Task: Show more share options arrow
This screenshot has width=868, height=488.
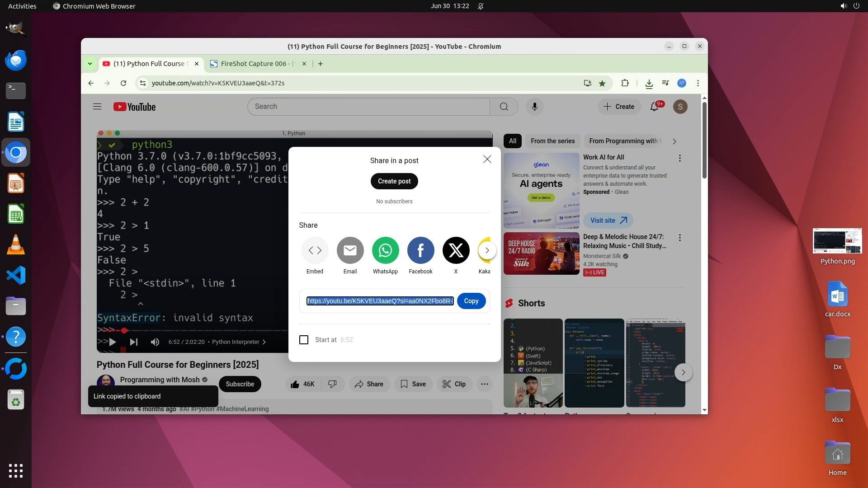Action: 487,250
